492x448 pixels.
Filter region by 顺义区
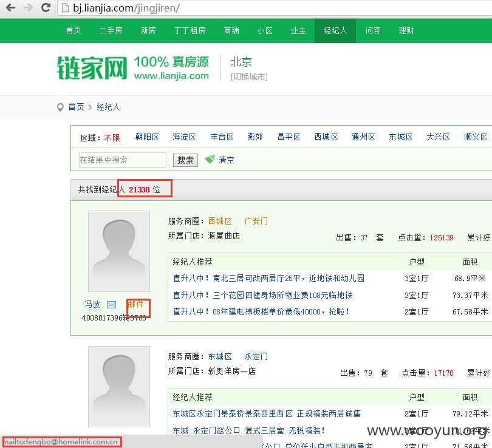coord(476,137)
